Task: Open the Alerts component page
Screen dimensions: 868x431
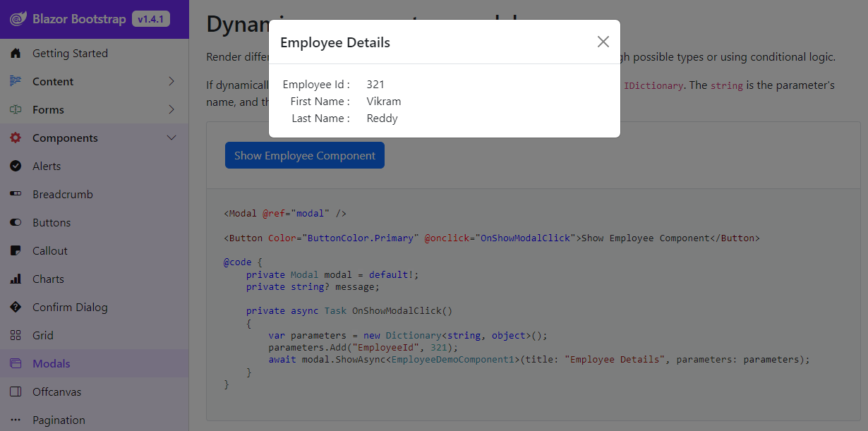Action: [47, 166]
